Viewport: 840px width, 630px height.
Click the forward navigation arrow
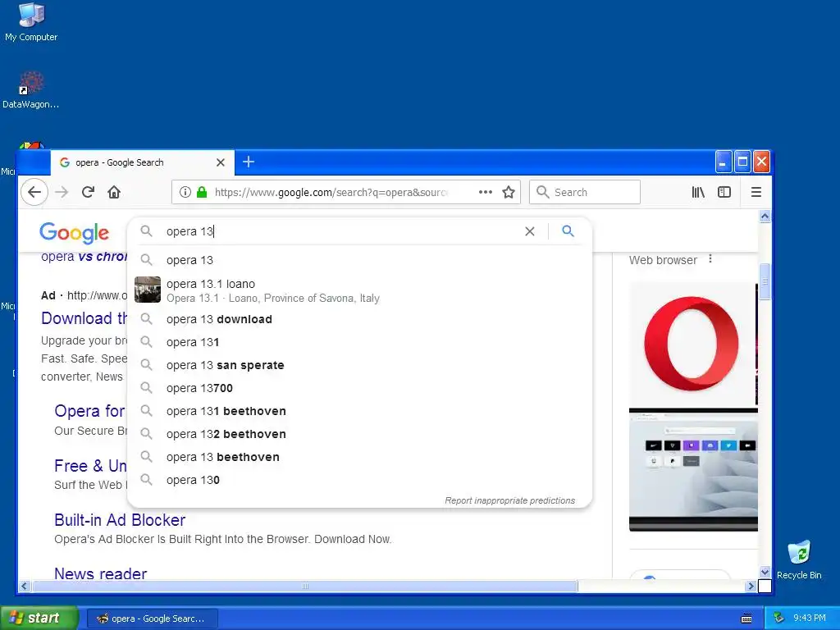click(x=62, y=192)
